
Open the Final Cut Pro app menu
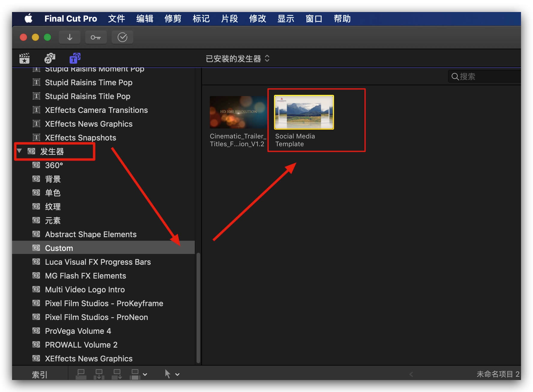(x=71, y=19)
